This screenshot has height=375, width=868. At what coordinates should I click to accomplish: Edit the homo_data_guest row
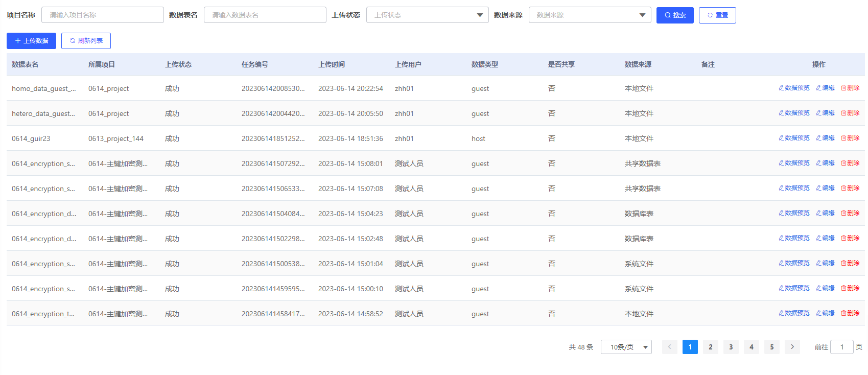click(x=825, y=88)
